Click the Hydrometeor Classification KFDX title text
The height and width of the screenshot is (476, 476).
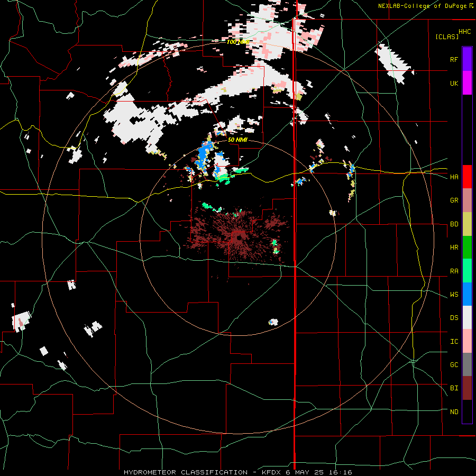[237, 472]
